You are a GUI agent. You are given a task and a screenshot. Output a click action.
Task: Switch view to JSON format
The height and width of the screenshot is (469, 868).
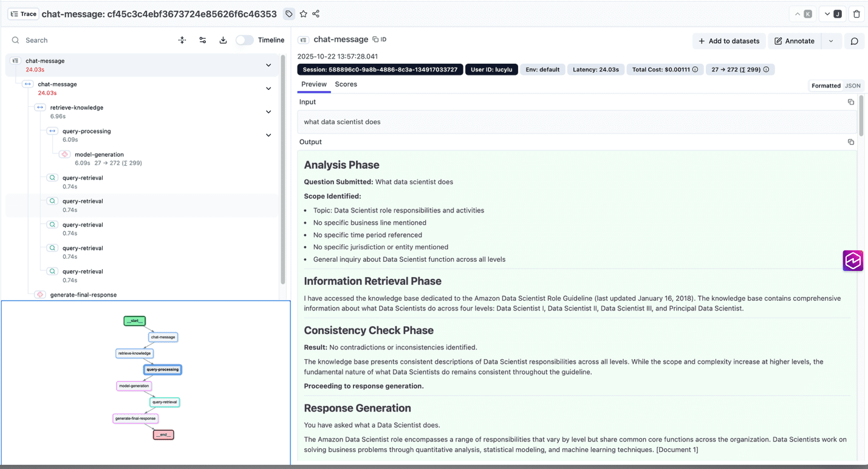click(x=853, y=86)
